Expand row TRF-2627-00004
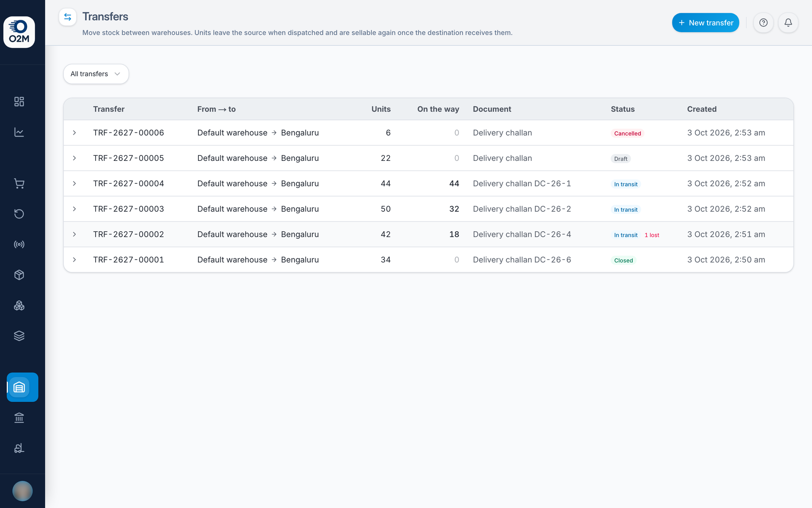 74,183
